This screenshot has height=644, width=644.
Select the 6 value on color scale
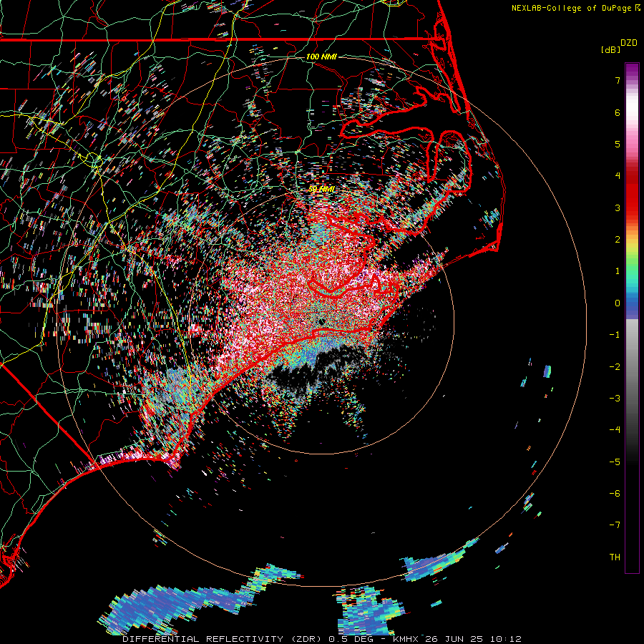[x=618, y=112]
